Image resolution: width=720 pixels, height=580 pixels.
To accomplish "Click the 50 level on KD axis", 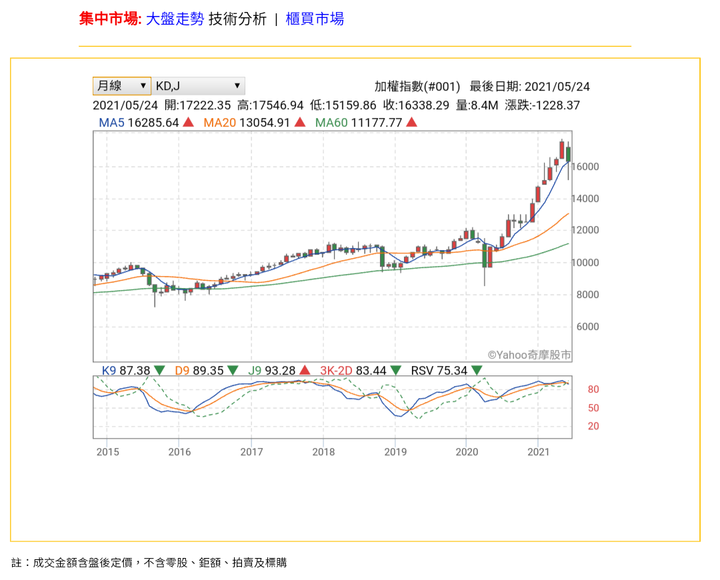I will [x=593, y=408].
